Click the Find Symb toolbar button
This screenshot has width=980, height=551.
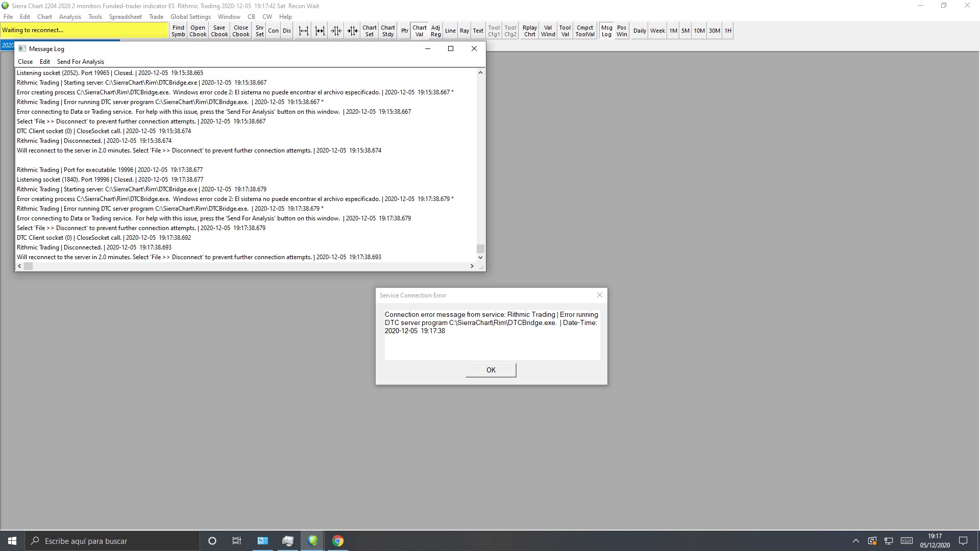coord(178,31)
